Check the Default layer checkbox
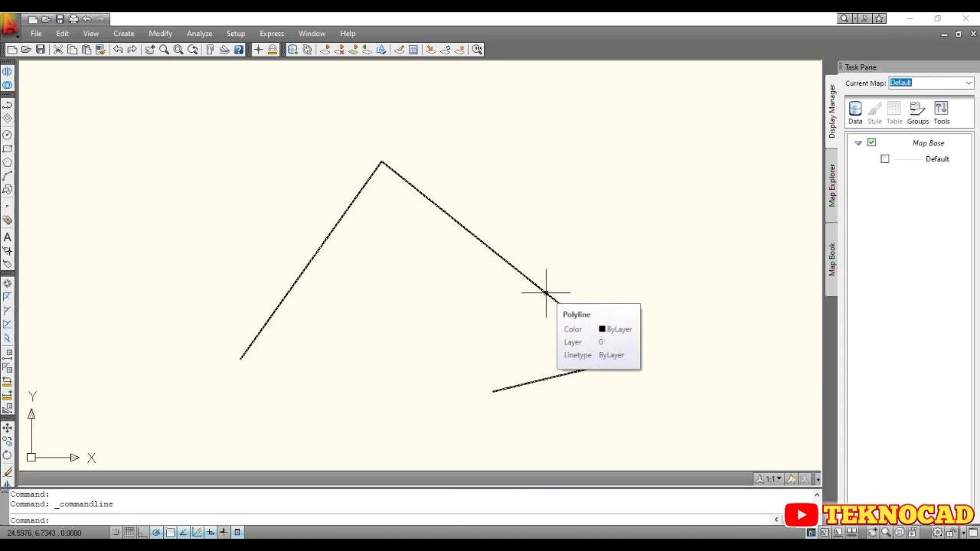 pos(885,159)
